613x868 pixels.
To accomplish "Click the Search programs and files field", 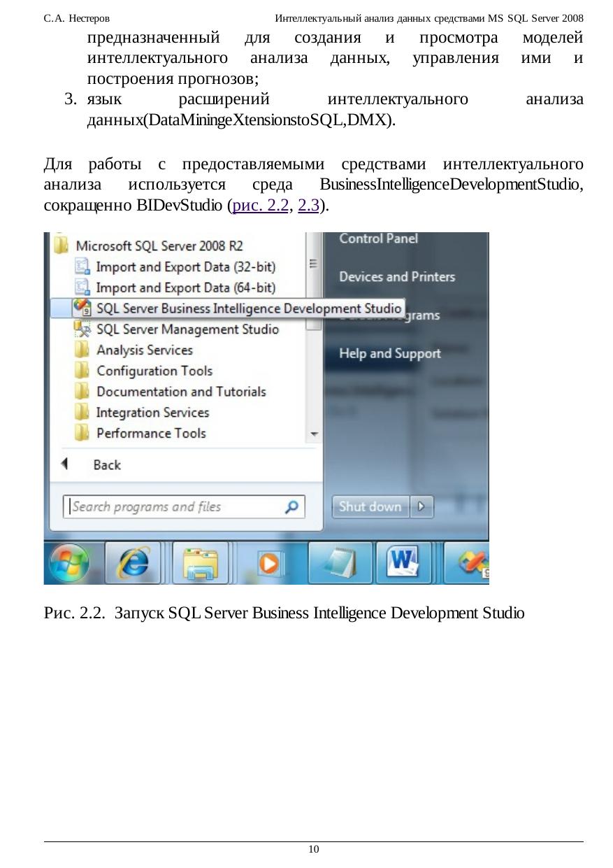I will click(175, 507).
